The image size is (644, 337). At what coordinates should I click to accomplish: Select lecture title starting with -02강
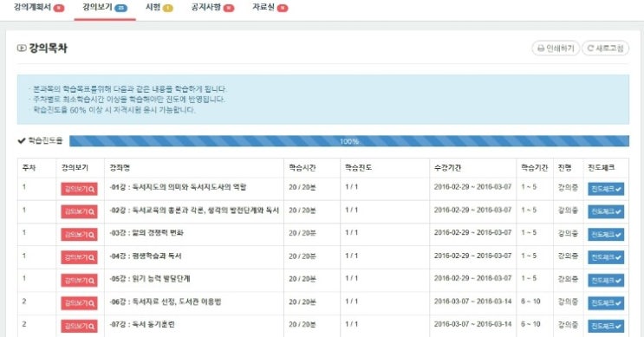point(194,211)
